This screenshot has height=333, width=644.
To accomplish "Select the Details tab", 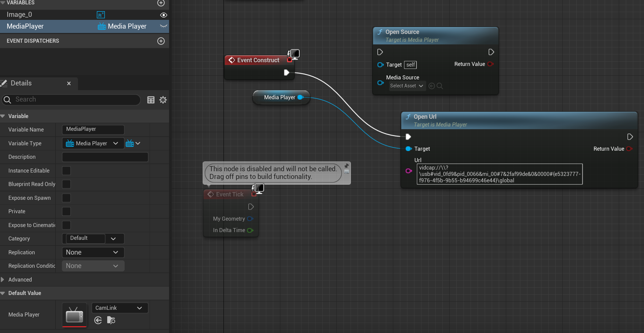I will pos(21,83).
